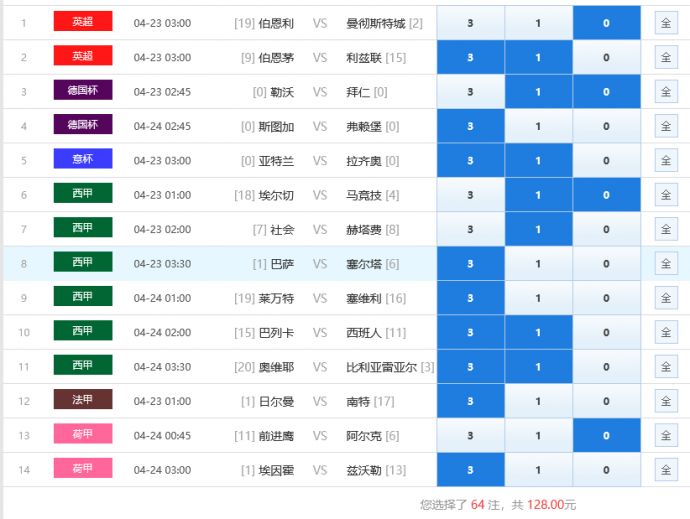Click the 英超 league tag in row 1
The width and height of the screenshot is (690, 519).
(83, 22)
